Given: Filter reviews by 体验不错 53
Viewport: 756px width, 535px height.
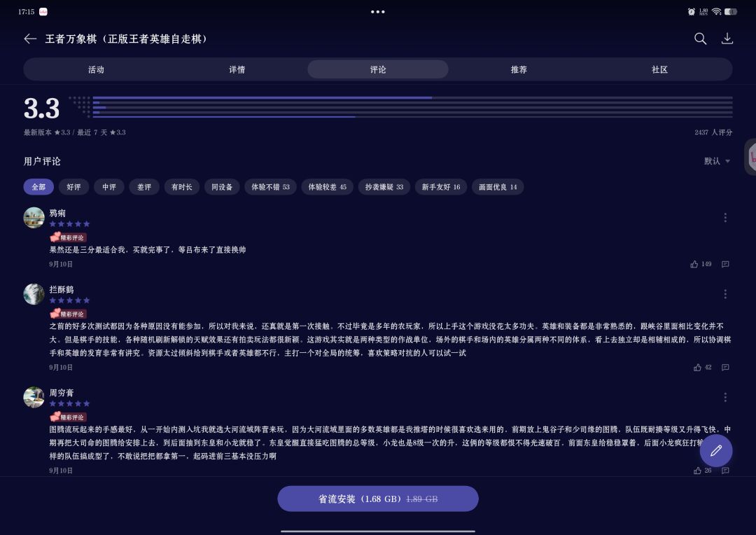Looking at the screenshot, I should tap(270, 187).
